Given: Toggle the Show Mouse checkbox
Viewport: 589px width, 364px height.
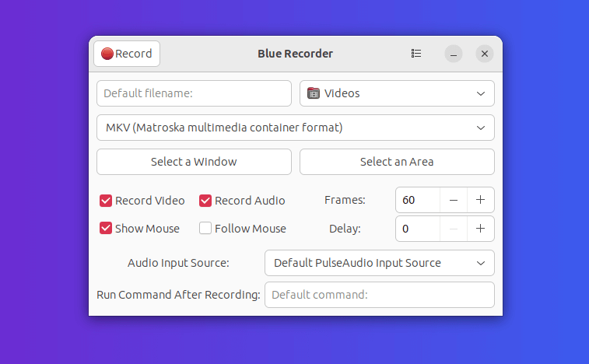Looking at the screenshot, I should 106,229.
